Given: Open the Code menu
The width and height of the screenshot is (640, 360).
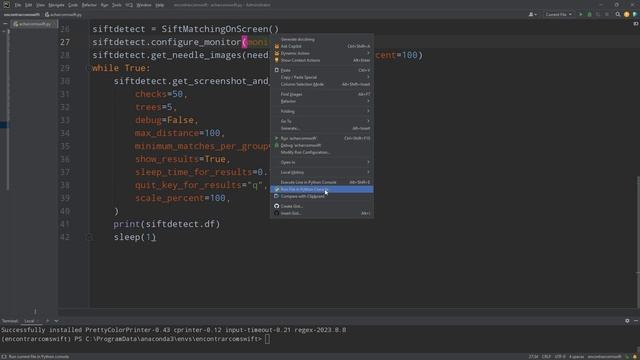Looking at the screenshot, I should (73, 5).
